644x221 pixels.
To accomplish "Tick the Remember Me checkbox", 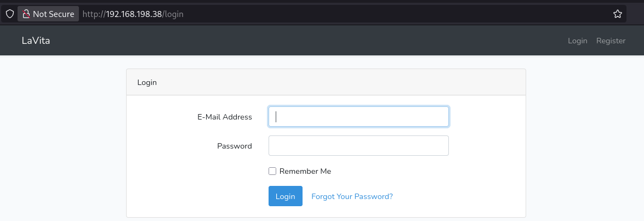I will (x=272, y=171).
